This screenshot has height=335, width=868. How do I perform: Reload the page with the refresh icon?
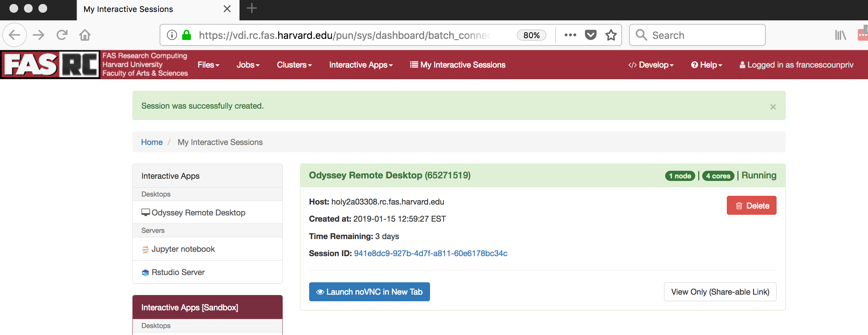click(x=62, y=35)
